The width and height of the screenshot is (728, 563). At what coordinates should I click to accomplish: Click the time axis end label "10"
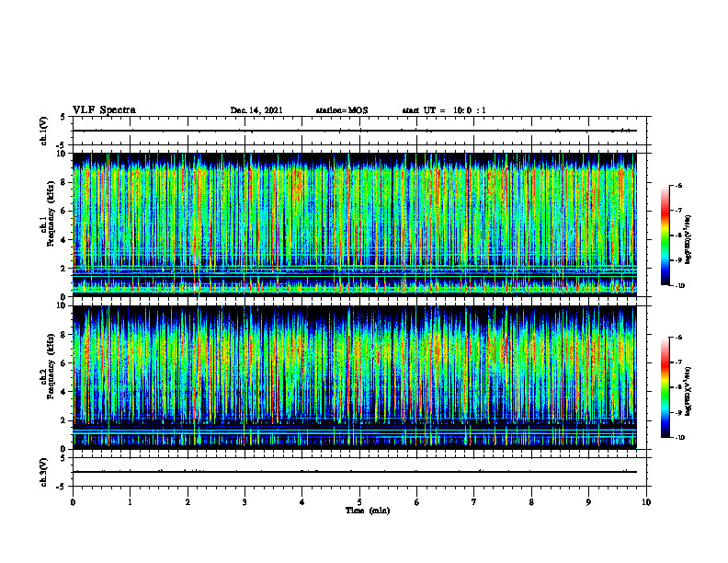click(x=646, y=502)
